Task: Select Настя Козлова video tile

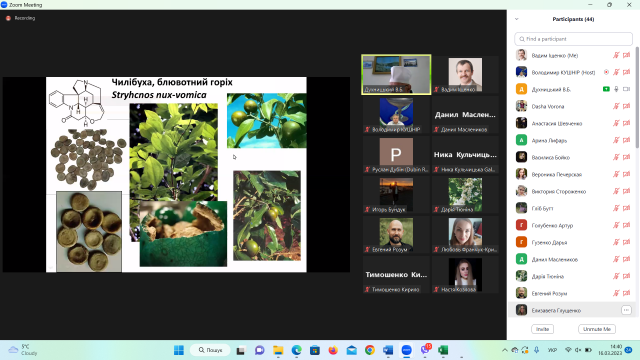Action: pyautogui.click(x=465, y=275)
